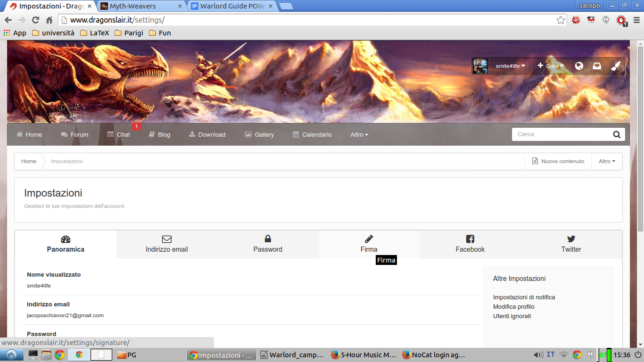The image size is (644, 362).
Task: Open the Fun bookmark folder
Action: pos(160,33)
